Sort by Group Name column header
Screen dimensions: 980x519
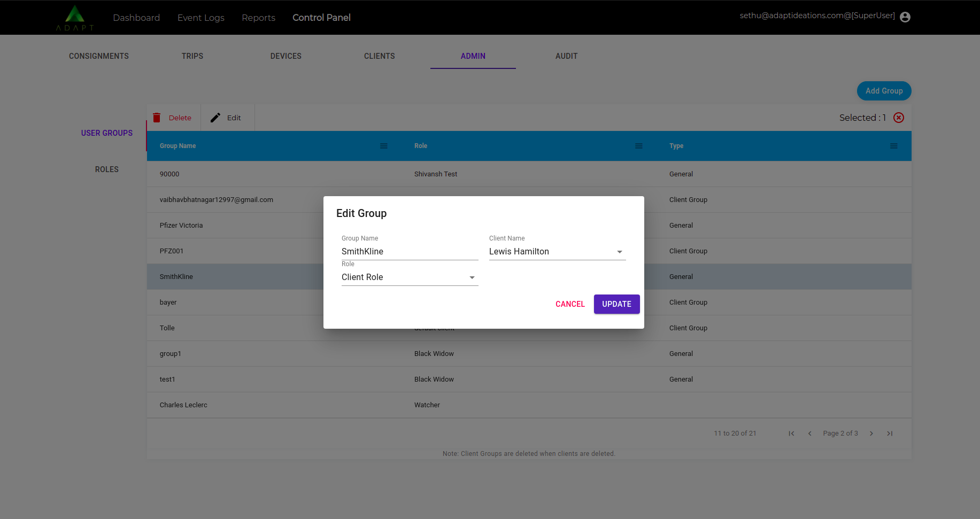(178, 146)
